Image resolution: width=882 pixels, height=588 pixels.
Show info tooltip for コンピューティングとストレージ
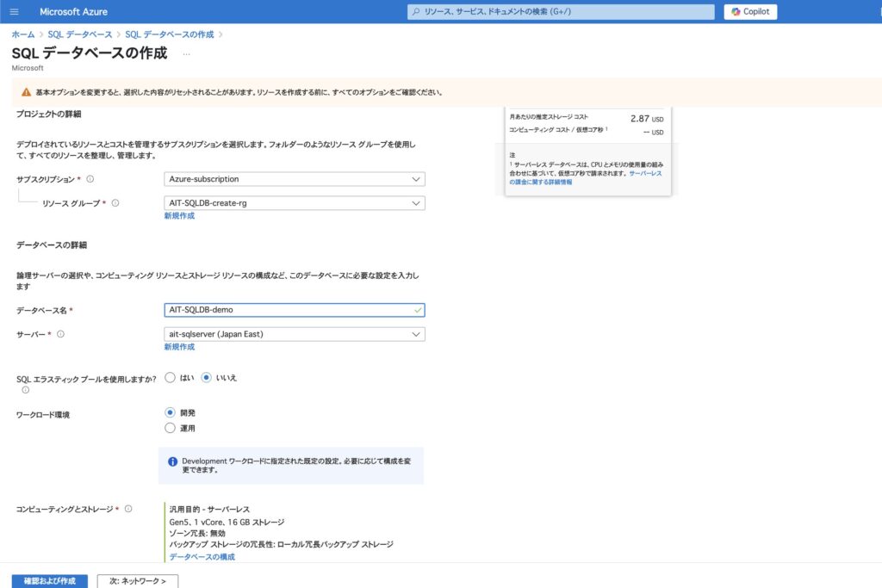(128, 509)
